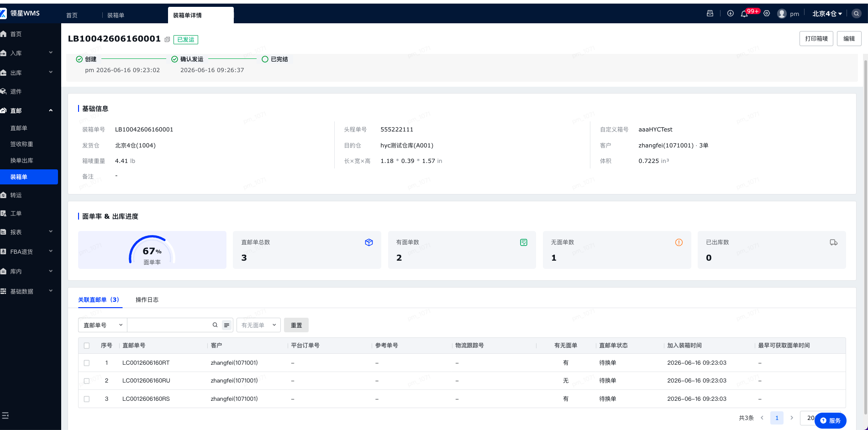Click the 打印箱唛 button

point(816,39)
